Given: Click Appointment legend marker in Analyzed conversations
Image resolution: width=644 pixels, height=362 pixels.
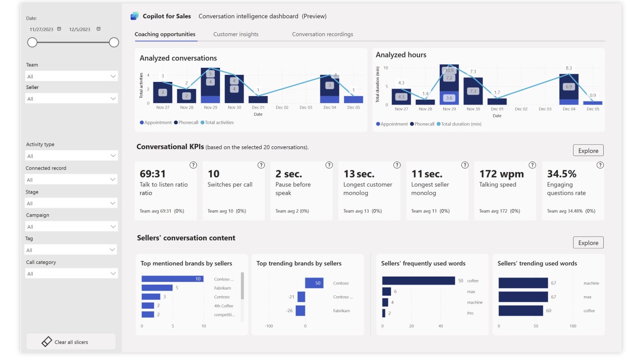Looking at the screenshot, I should pos(142,123).
